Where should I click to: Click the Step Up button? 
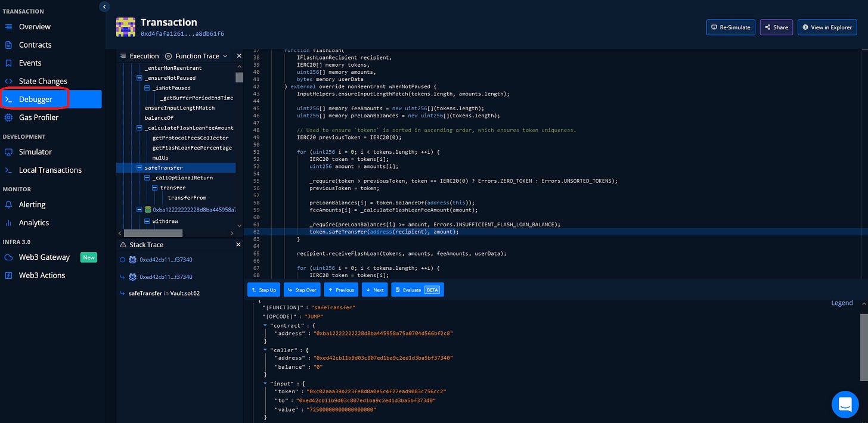tap(263, 290)
